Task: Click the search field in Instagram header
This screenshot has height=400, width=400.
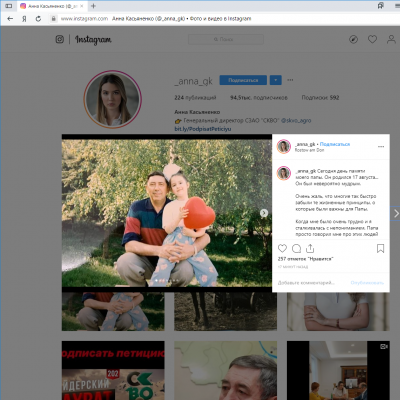Action: point(226,39)
